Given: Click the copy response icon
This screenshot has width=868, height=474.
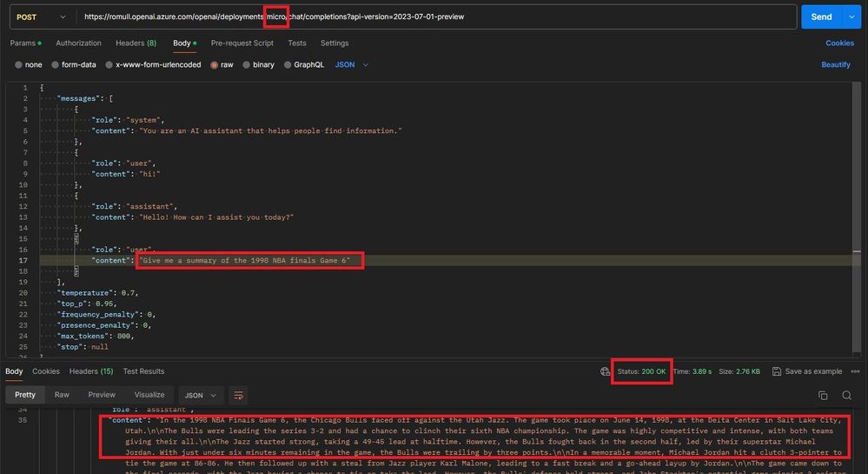Looking at the screenshot, I should (x=823, y=395).
